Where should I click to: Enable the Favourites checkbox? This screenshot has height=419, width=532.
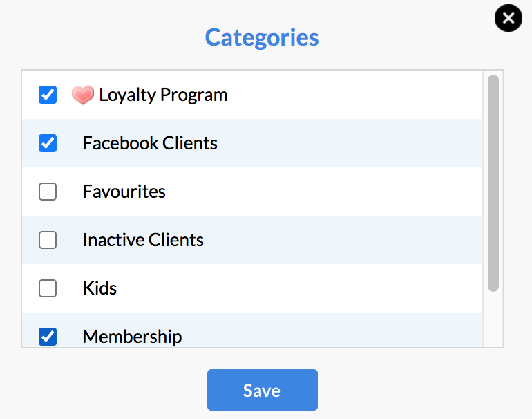48,192
